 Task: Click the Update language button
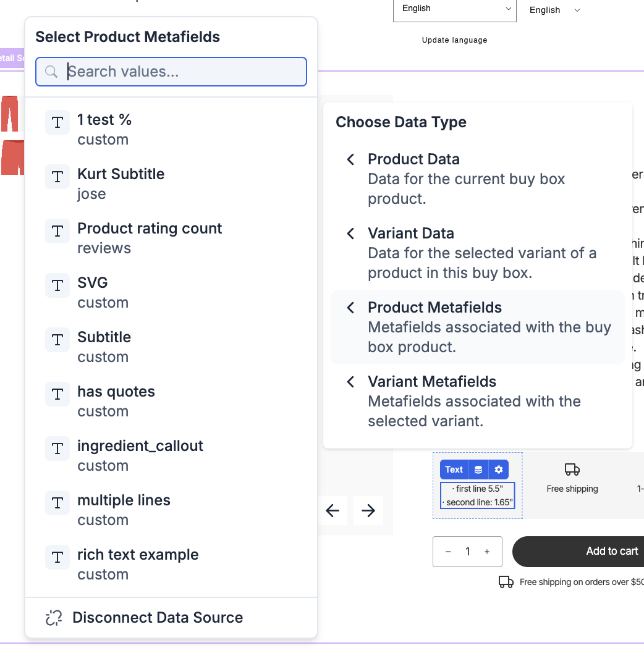tap(454, 40)
